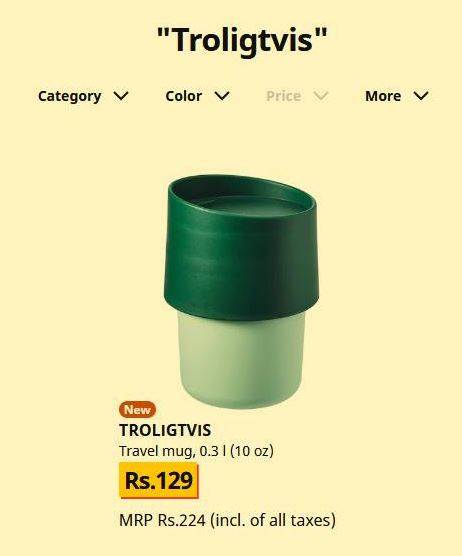
Task: Click the orange New badge
Action: tap(138, 410)
